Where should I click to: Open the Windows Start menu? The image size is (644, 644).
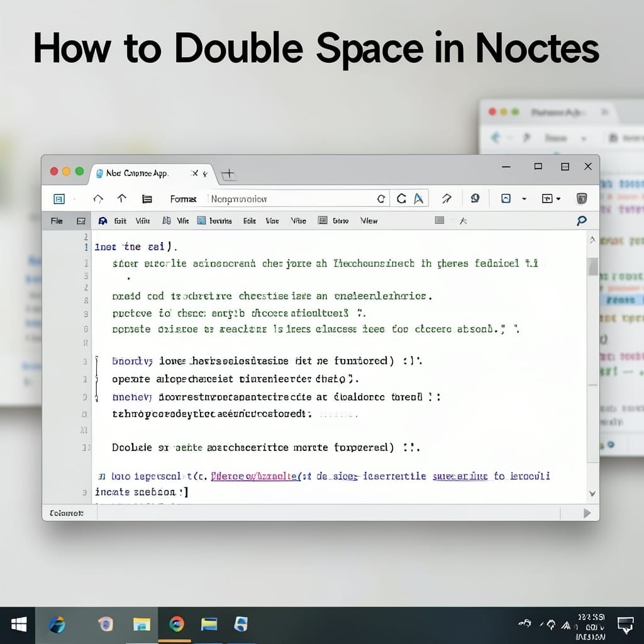tap(18, 625)
